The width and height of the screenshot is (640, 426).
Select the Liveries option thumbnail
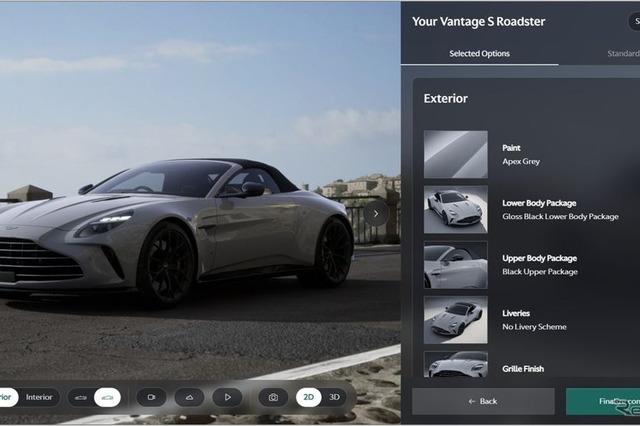[456, 320]
